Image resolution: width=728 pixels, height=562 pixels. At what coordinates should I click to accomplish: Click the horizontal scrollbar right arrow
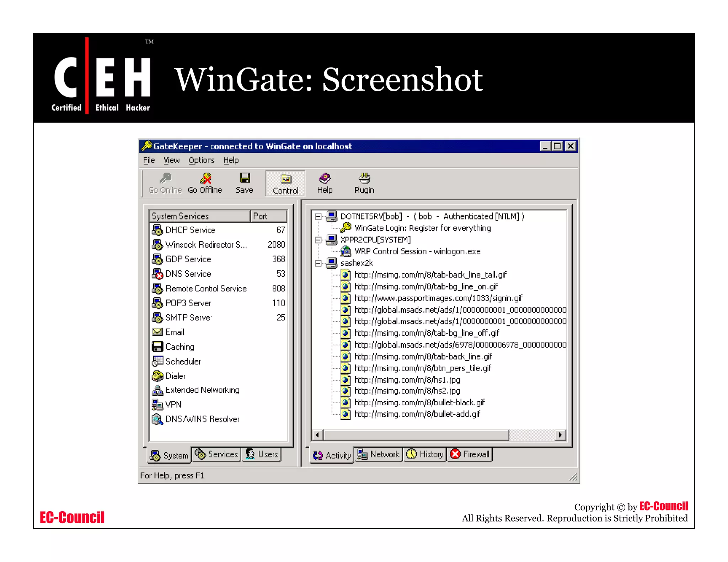(560, 435)
